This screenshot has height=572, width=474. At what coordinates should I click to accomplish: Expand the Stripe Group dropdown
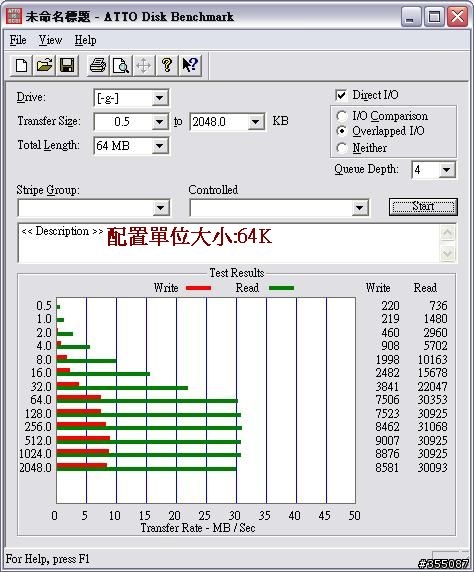point(161,208)
